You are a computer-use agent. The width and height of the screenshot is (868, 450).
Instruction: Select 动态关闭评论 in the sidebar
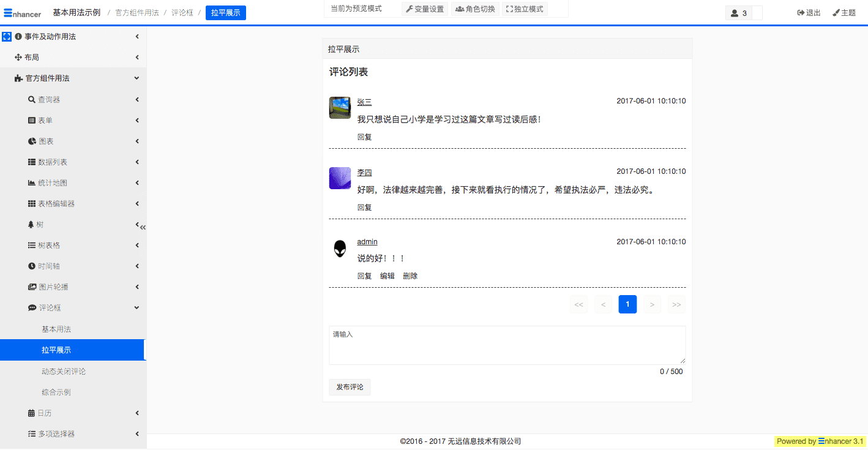(64, 372)
